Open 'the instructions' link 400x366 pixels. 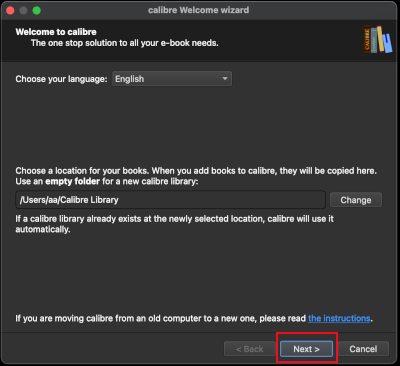click(339, 318)
